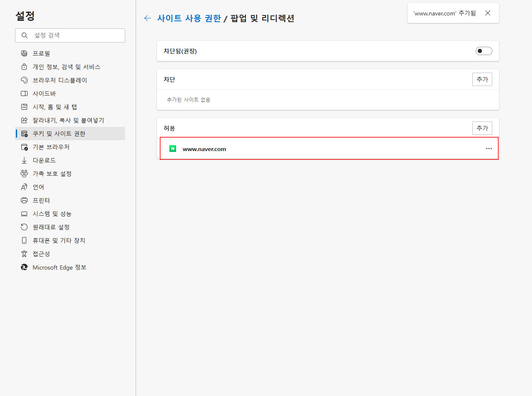
Task: Click the www.naver.com text in allow list
Action: (x=204, y=149)
